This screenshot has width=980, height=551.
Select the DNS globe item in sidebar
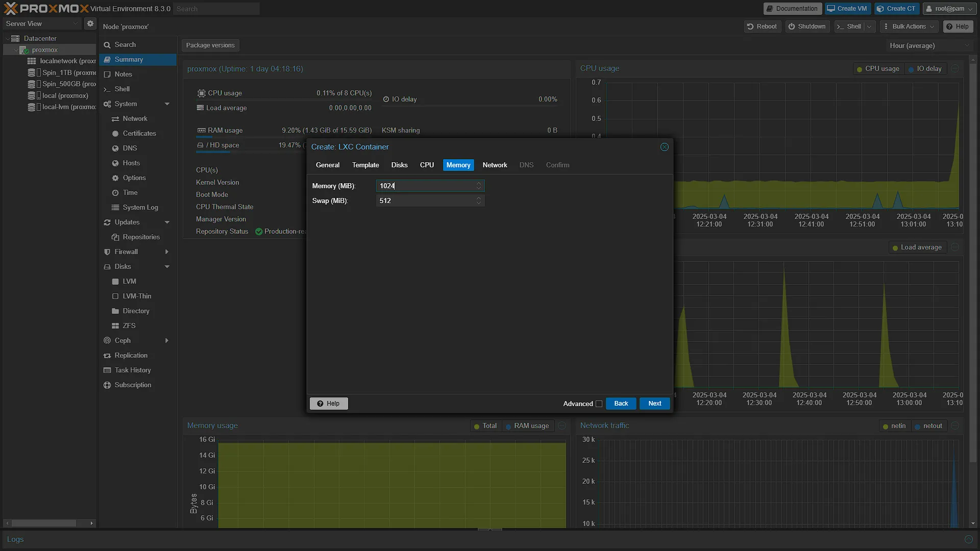click(x=130, y=148)
